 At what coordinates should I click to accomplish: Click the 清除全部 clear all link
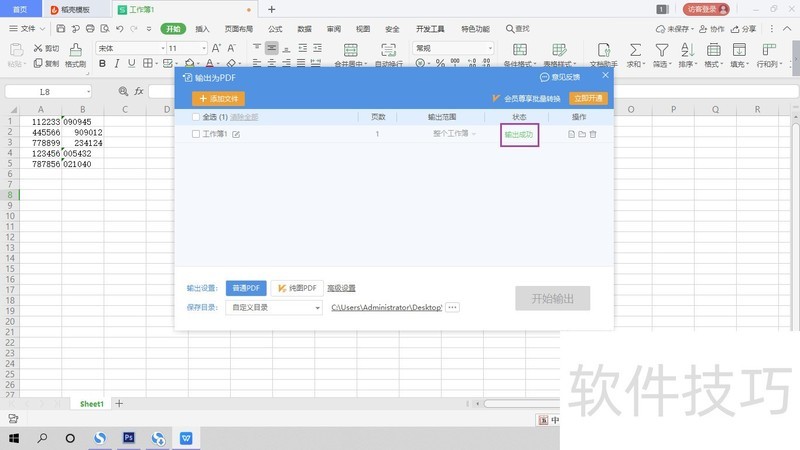tap(244, 117)
